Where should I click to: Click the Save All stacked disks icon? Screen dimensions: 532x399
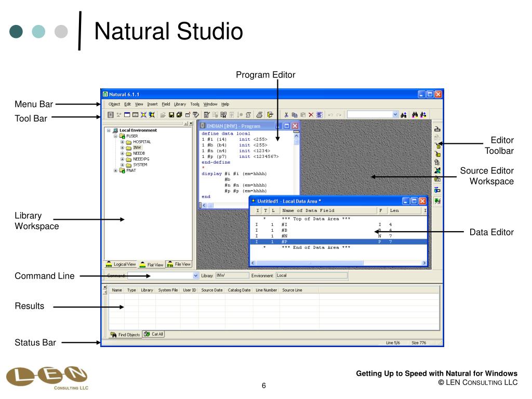[x=179, y=115]
